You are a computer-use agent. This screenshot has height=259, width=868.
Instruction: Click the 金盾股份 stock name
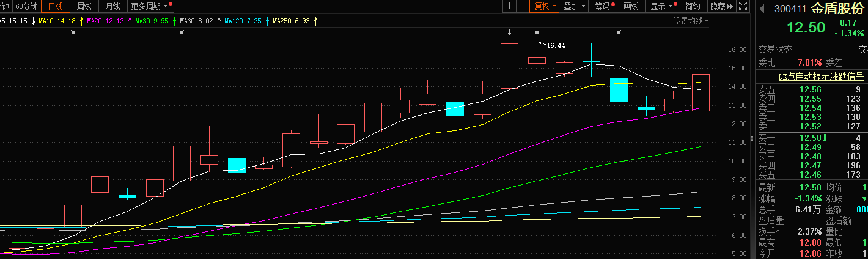point(837,9)
